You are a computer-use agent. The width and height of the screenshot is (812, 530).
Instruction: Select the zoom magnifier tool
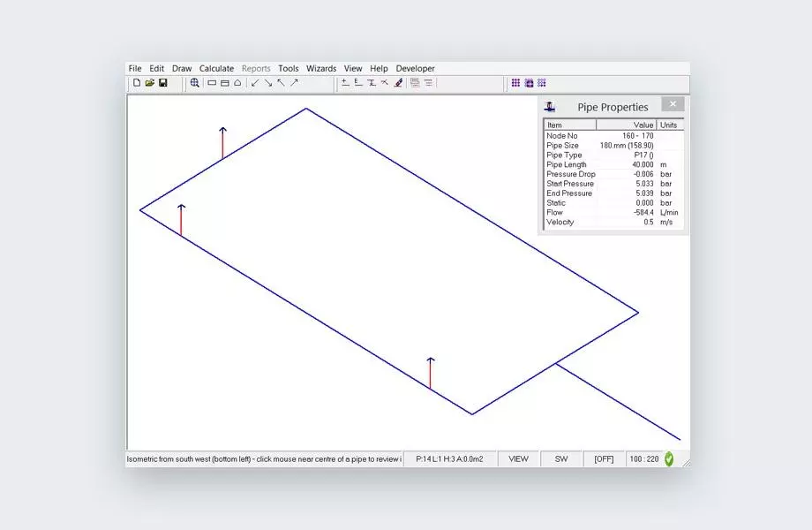(x=195, y=83)
